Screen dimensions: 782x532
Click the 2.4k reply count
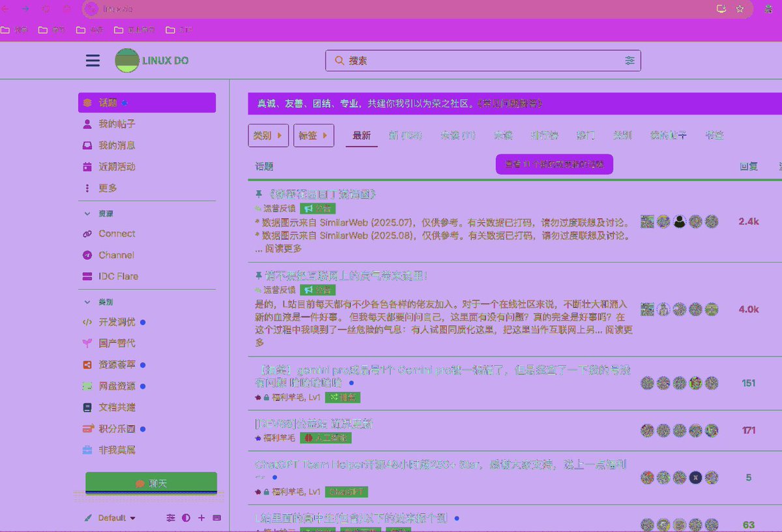click(x=749, y=221)
